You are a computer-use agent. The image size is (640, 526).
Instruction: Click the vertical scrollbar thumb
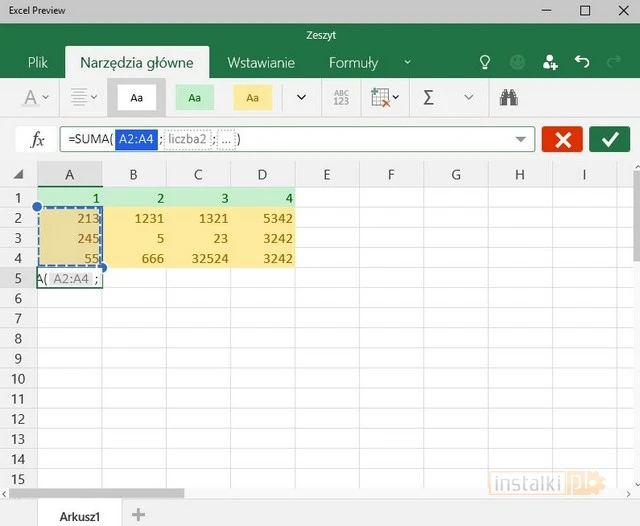637,216
